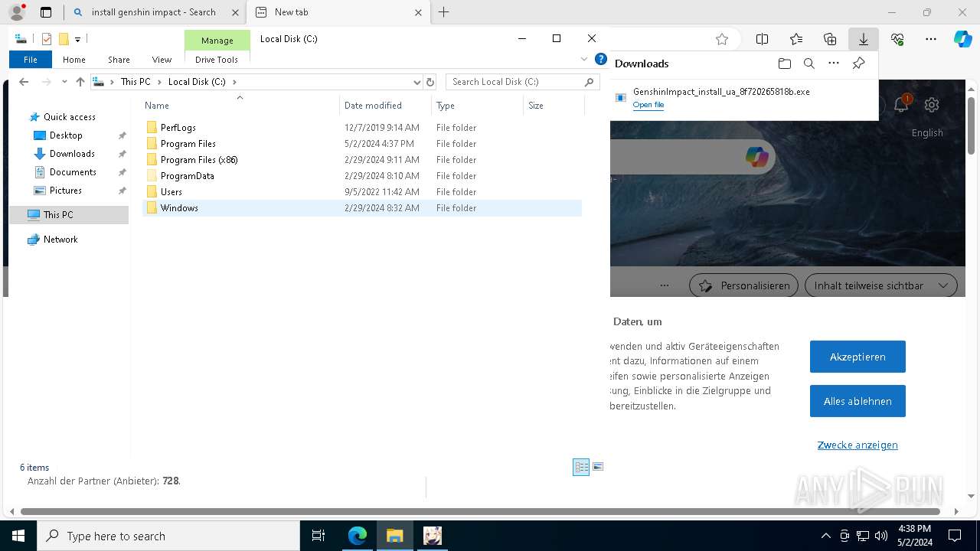Image resolution: width=980 pixels, height=551 pixels.
Task: Open Edge settings and more menu
Action: 931,39
